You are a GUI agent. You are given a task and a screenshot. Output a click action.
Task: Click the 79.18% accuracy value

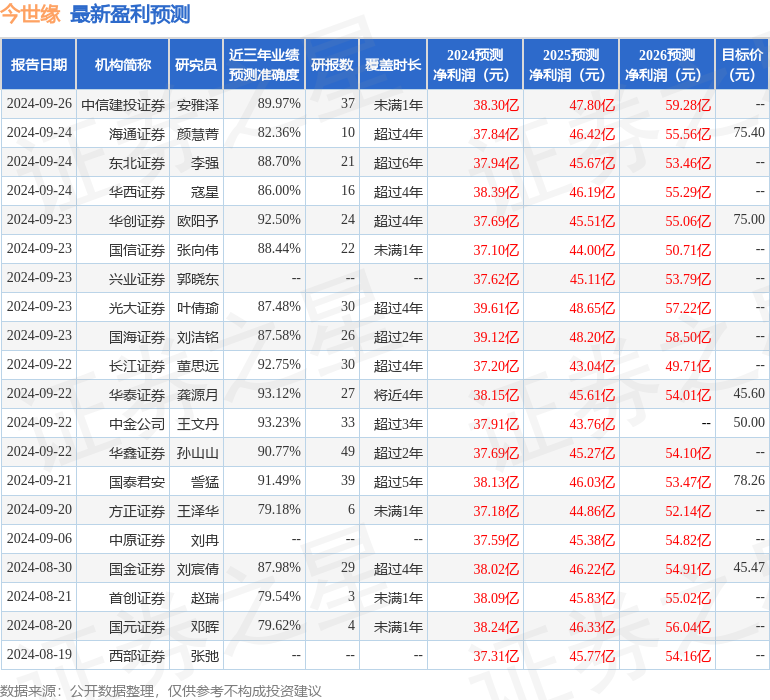279,509
